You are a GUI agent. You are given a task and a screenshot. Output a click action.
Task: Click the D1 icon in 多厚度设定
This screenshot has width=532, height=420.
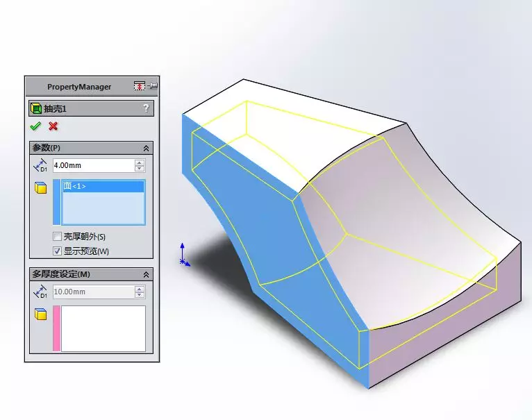point(40,292)
